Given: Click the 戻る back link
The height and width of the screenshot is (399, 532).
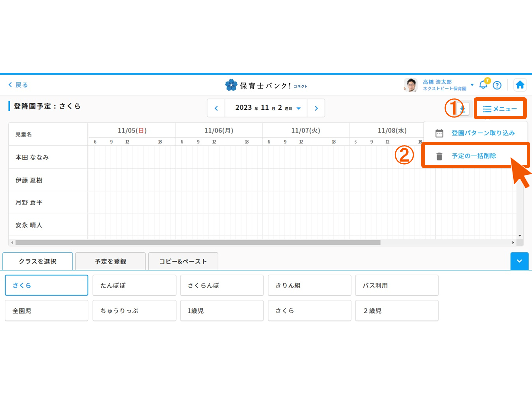Looking at the screenshot, I should point(18,85).
